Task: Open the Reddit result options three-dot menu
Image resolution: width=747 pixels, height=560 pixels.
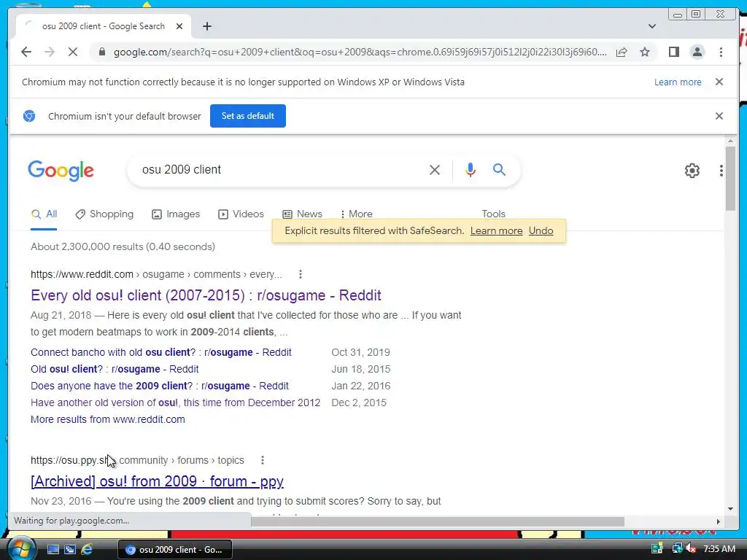Action: (300, 274)
